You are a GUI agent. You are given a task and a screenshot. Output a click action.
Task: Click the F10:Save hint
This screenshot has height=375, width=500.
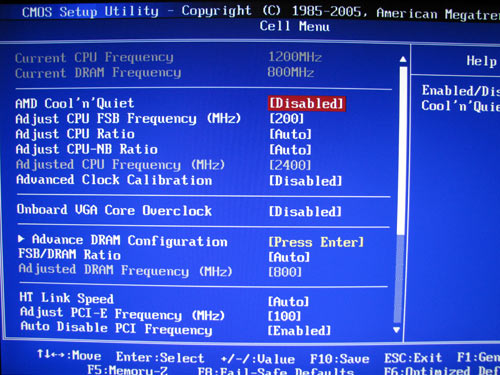[339, 359]
